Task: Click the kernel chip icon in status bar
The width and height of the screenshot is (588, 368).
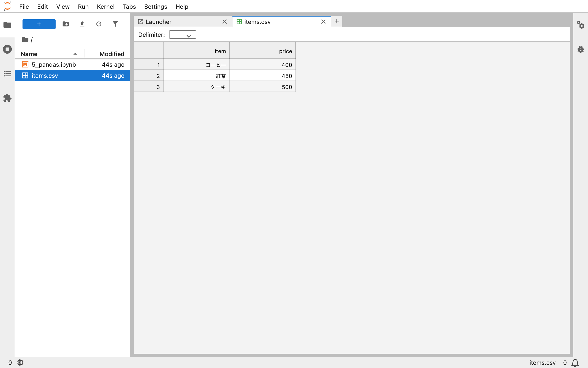Action: [x=20, y=362]
